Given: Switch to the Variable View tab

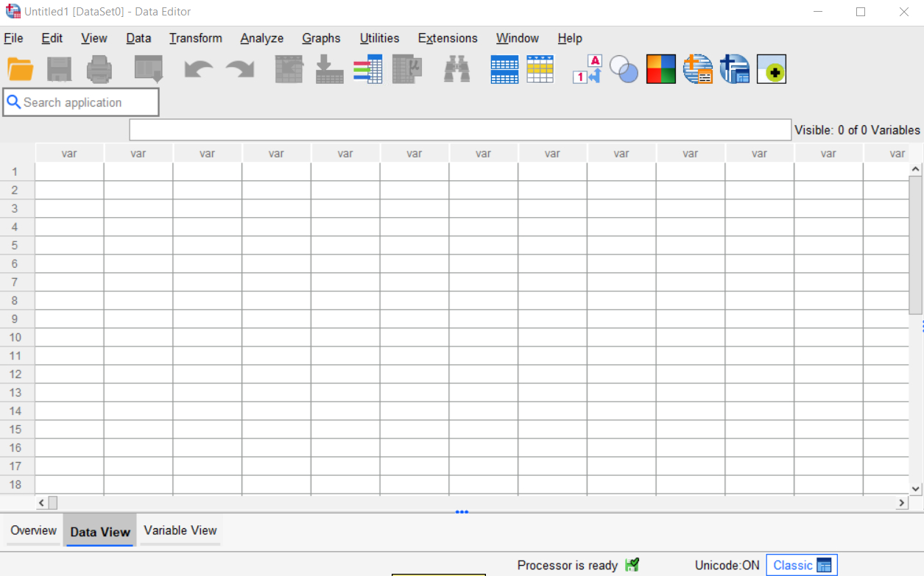Looking at the screenshot, I should (180, 530).
